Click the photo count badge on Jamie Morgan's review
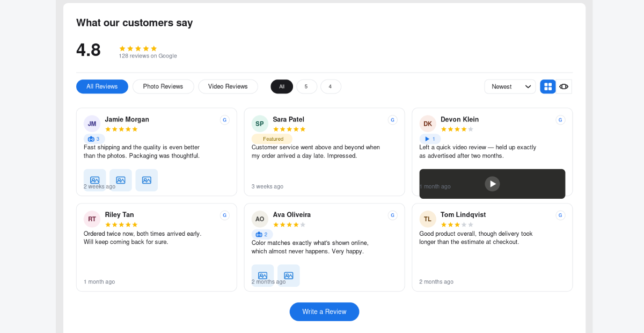 tap(94, 139)
